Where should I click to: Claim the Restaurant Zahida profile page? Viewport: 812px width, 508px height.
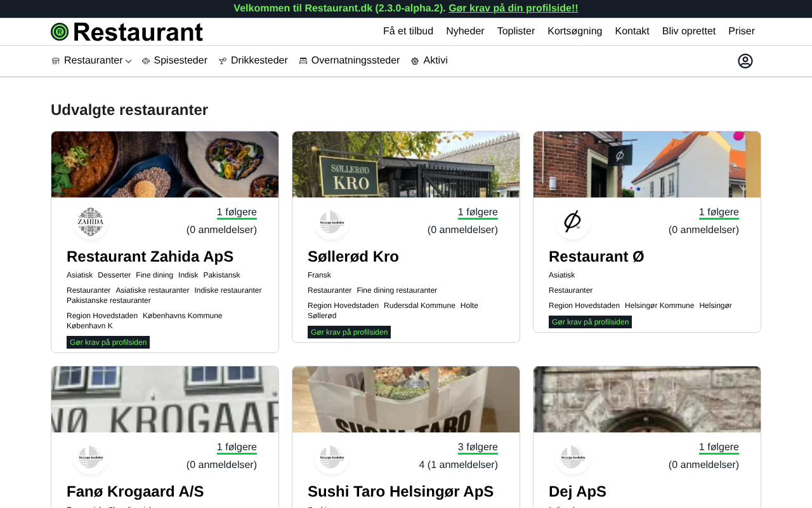(108, 342)
